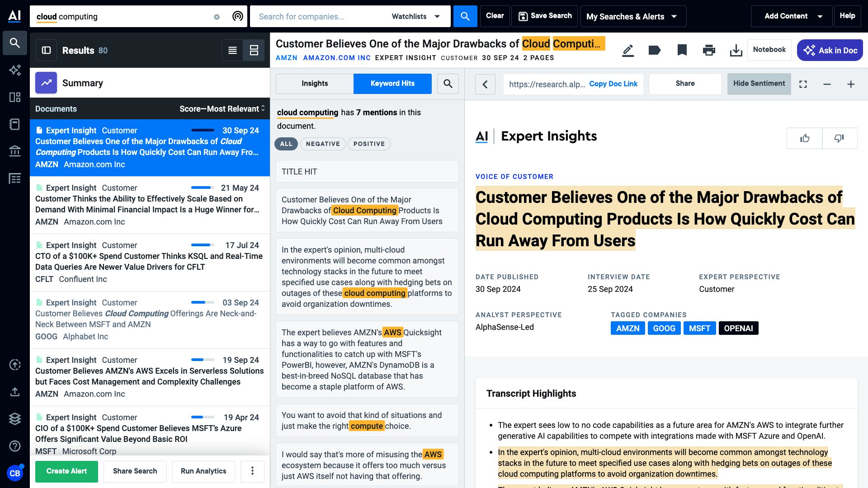Select the OPENAI tagged company chip

coord(738,328)
